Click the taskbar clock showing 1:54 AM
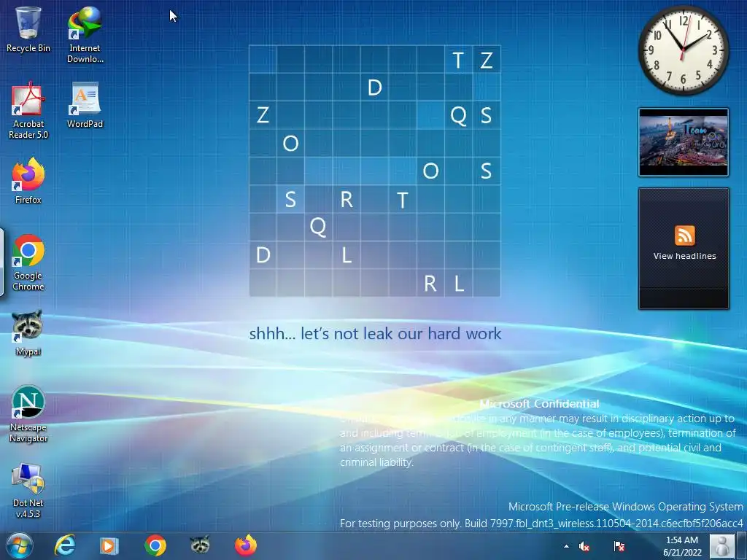Viewport: 747px width, 560px height. coord(682,545)
